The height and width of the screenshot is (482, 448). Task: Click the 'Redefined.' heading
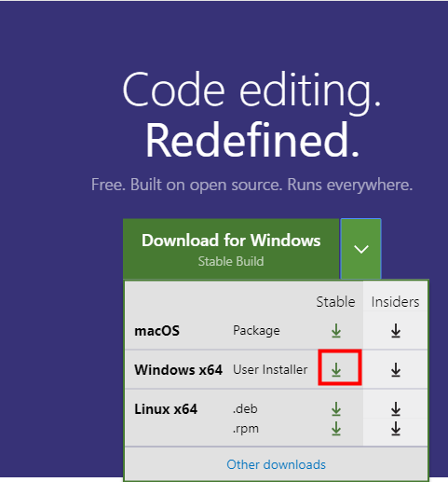coord(252,140)
